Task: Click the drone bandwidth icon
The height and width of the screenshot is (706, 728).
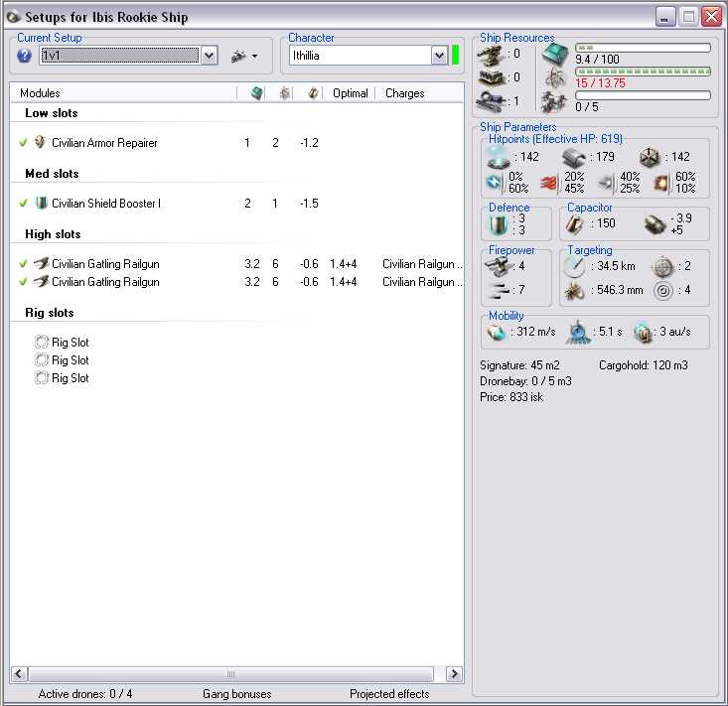Action: 555,101
